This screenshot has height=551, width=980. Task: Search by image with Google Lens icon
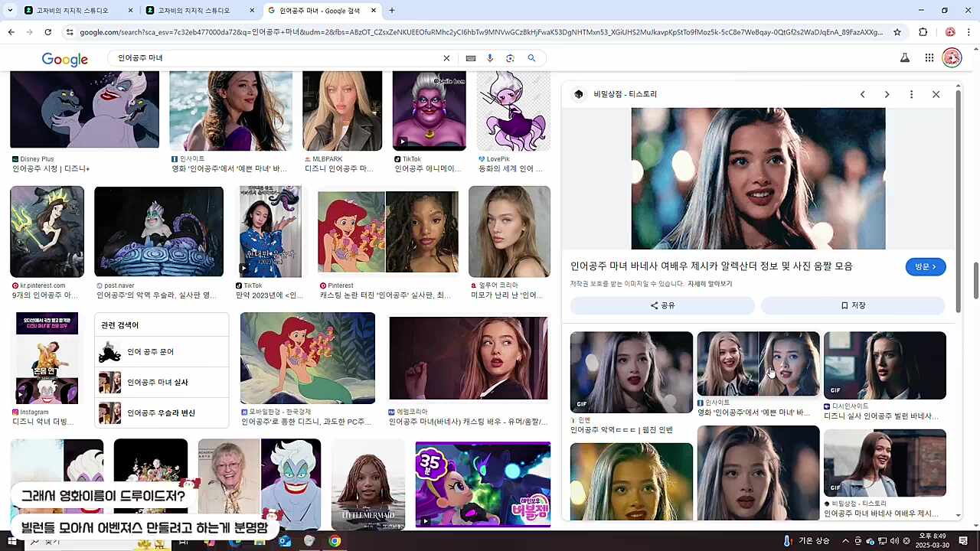click(x=510, y=58)
